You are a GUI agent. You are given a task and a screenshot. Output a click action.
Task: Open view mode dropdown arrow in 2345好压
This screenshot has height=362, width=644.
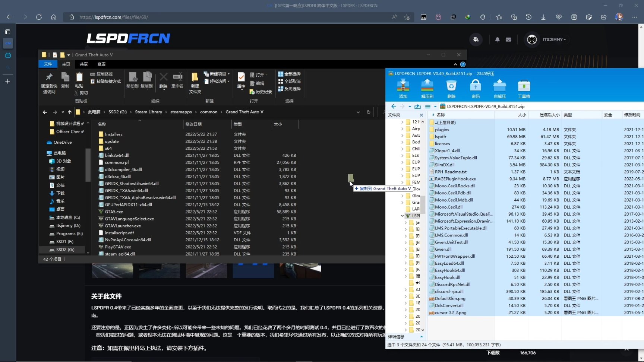(435, 107)
